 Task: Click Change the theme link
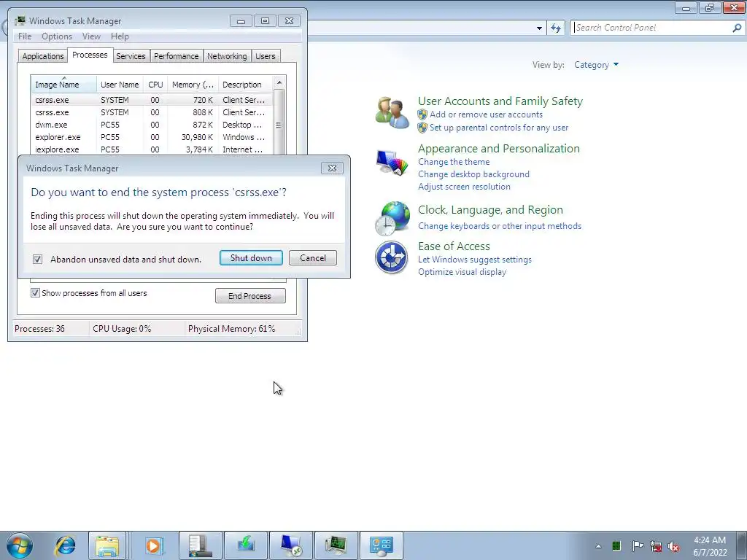point(454,162)
